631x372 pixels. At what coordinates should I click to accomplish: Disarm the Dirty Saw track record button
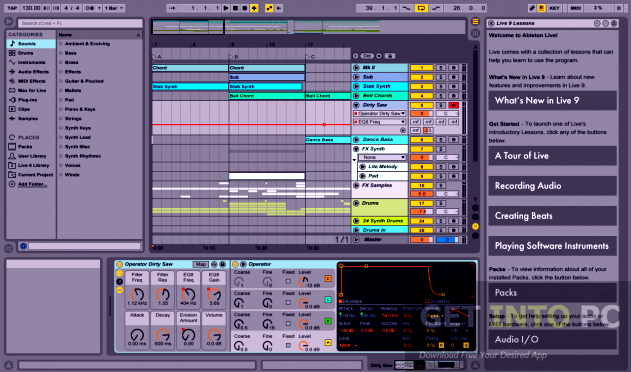[x=454, y=105]
